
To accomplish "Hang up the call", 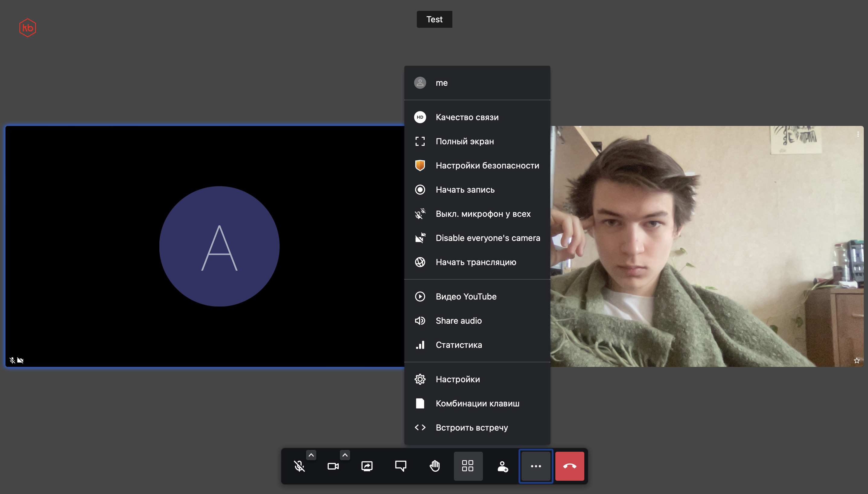I will click(x=570, y=466).
